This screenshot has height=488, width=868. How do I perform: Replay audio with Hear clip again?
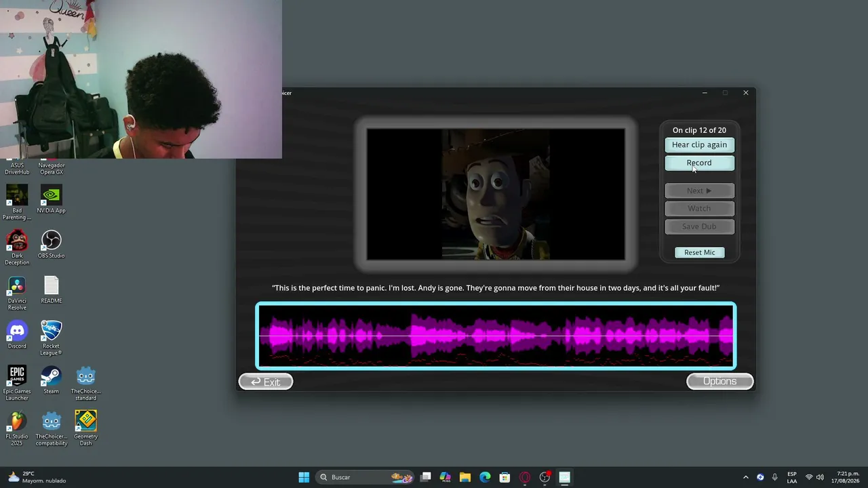(x=699, y=144)
